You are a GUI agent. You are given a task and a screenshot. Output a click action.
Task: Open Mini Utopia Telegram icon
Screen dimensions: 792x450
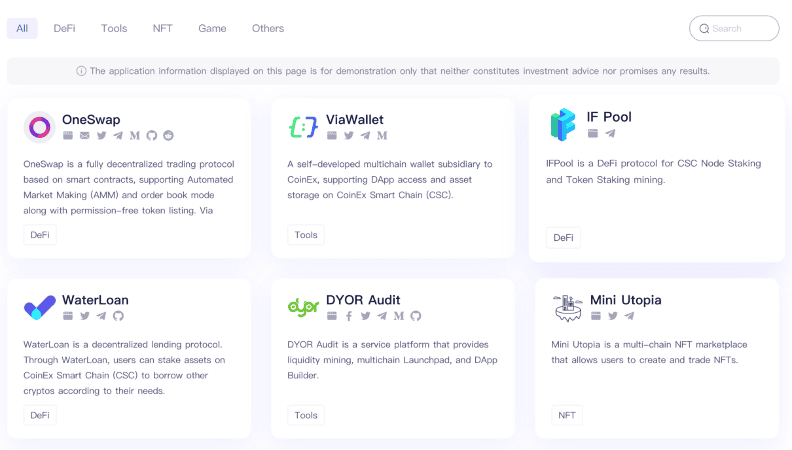point(629,316)
